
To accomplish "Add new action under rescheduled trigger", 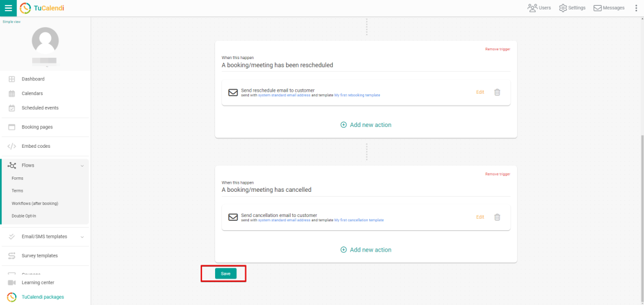I will point(365,125).
